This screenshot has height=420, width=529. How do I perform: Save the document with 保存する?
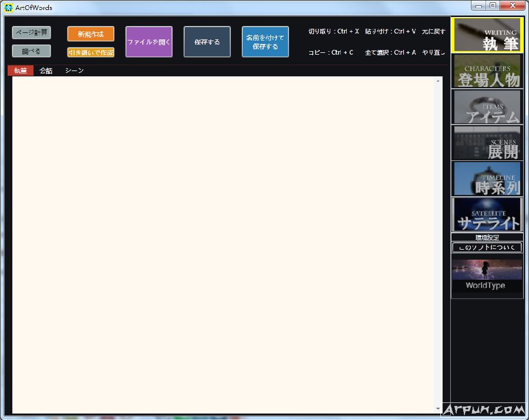pos(207,42)
